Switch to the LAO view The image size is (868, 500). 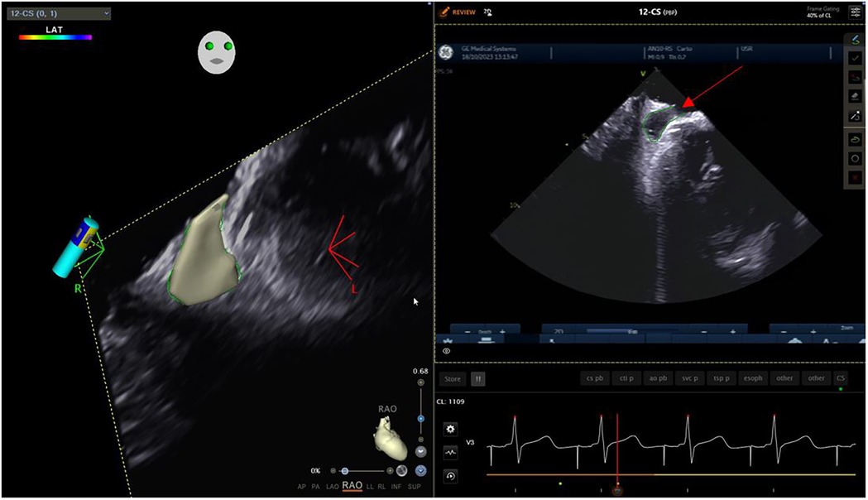pyautogui.click(x=332, y=487)
